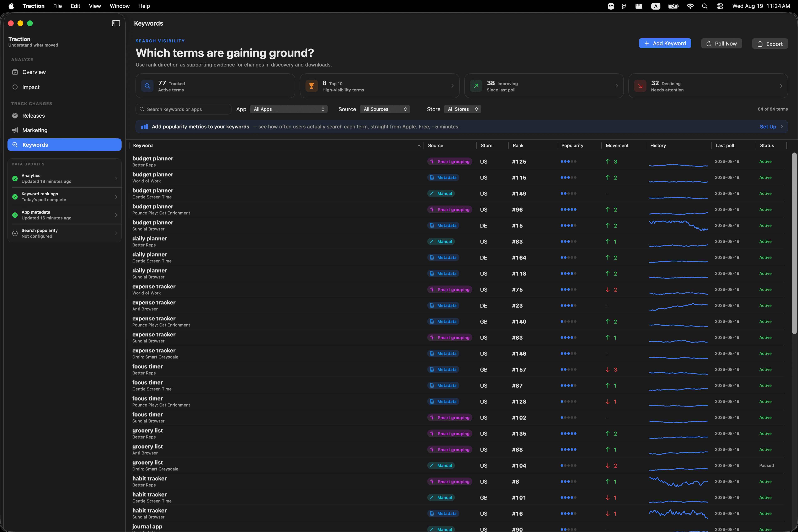Screen dimensions: 798x532
Task: Click the Poll Now button
Action: point(721,43)
